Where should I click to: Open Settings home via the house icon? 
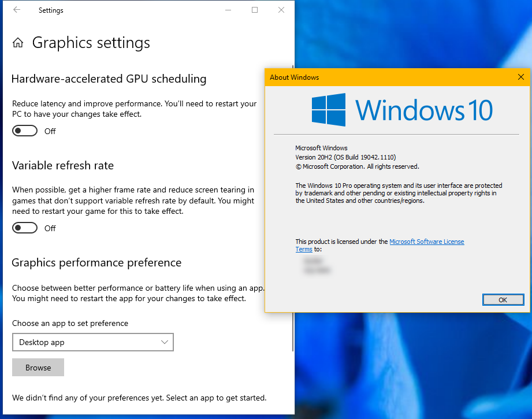[18, 43]
